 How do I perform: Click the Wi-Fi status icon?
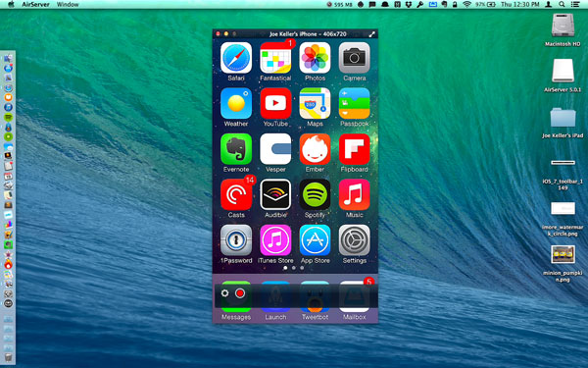coord(466,5)
